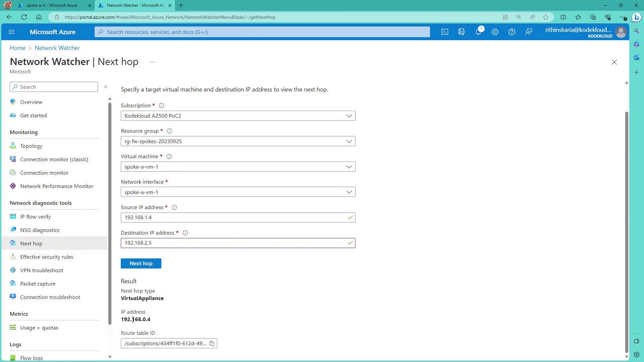Open the Network interface dropdown

point(238,192)
